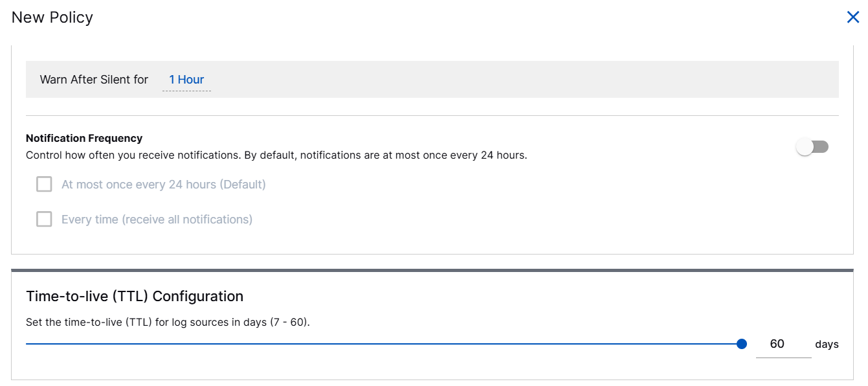This screenshot has height=386, width=868.
Task: Click the New Policy dialog title
Action: 52,17
